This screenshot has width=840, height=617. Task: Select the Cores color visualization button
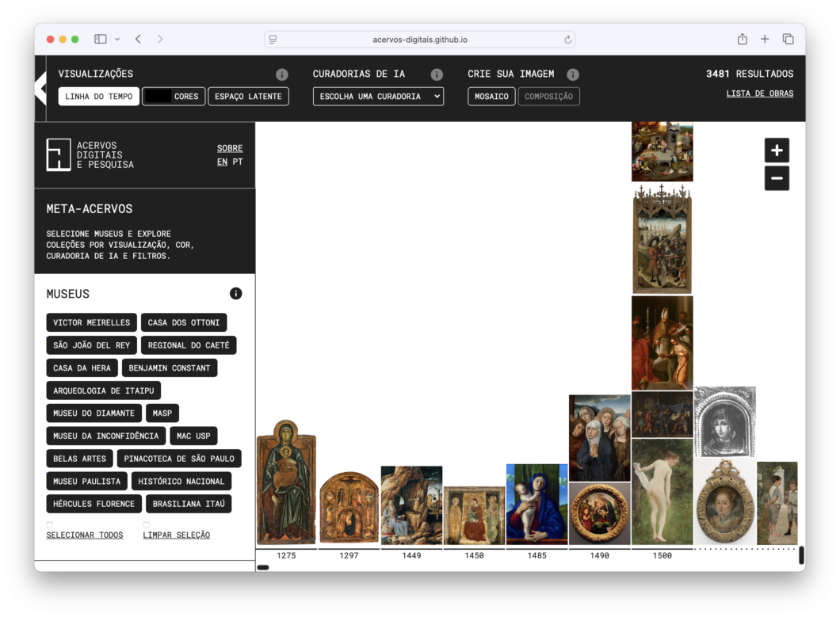pos(174,97)
